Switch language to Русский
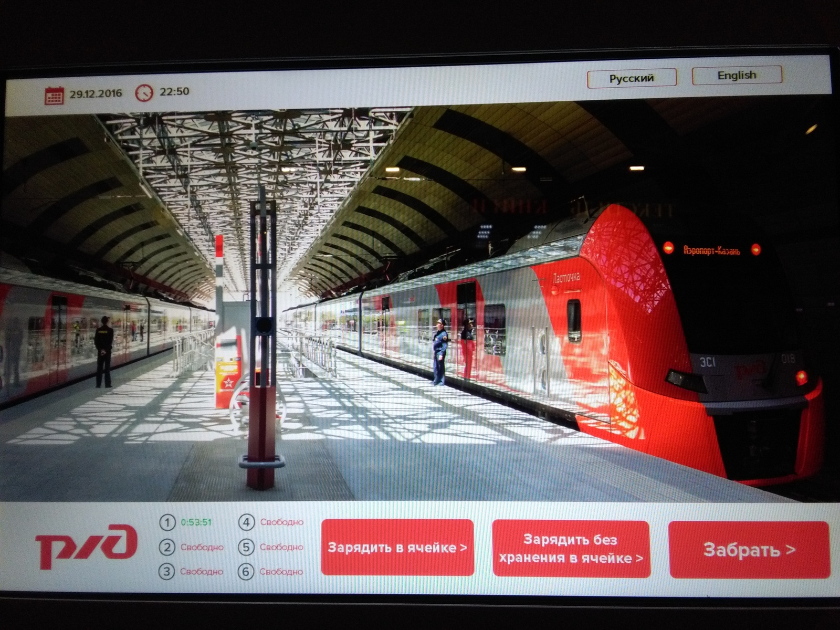This screenshot has width=840, height=630. (x=632, y=78)
